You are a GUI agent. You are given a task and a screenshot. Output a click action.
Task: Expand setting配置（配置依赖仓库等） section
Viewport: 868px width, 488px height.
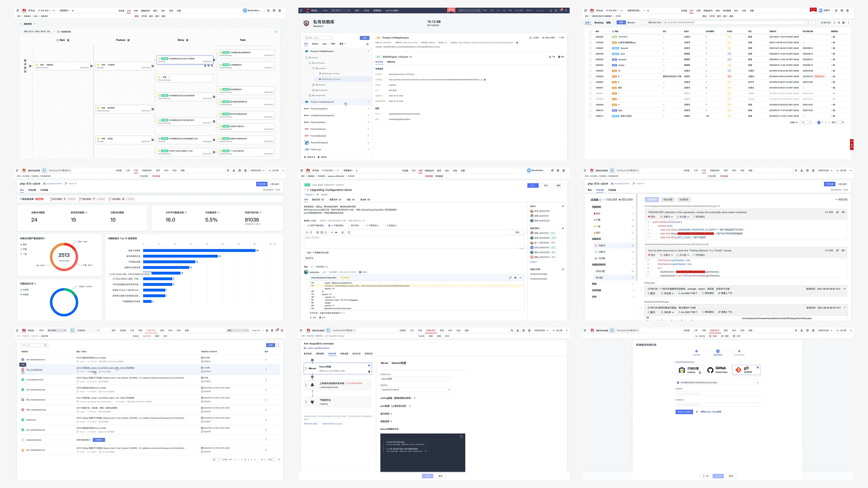(398, 398)
